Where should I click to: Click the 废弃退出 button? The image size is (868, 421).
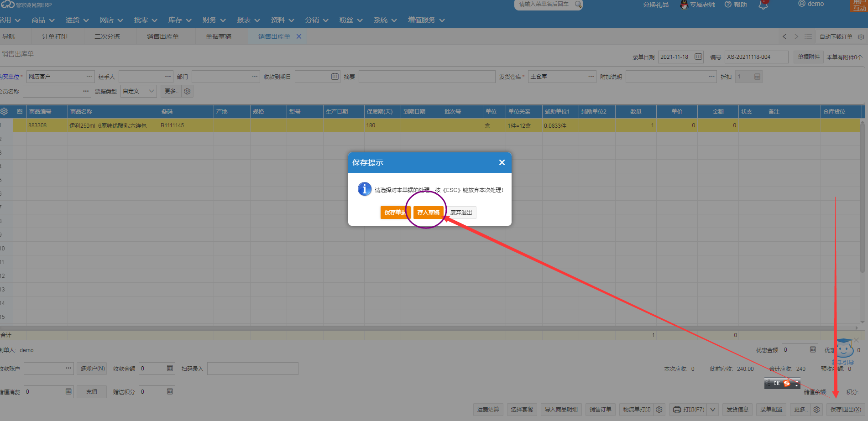[461, 213]
